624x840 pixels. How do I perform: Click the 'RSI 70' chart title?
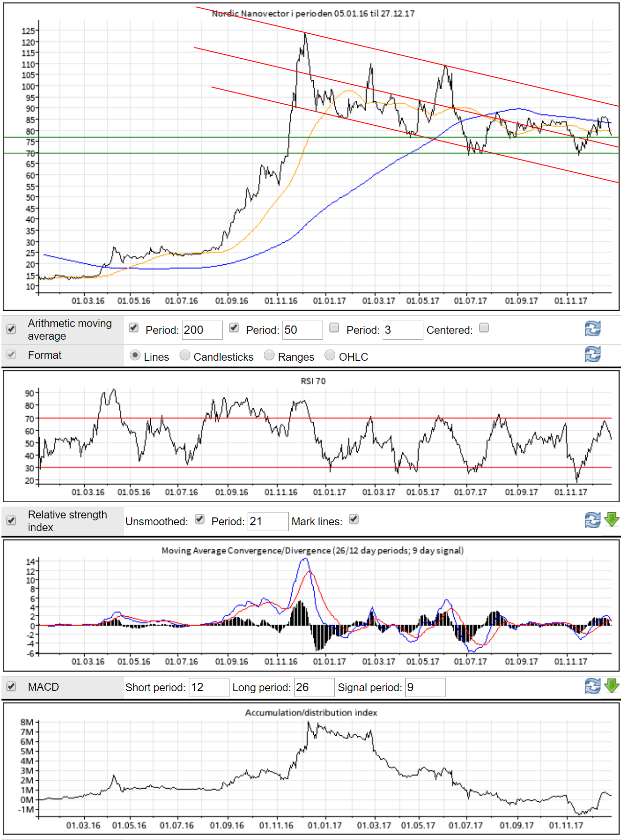(x=313, y=381)
